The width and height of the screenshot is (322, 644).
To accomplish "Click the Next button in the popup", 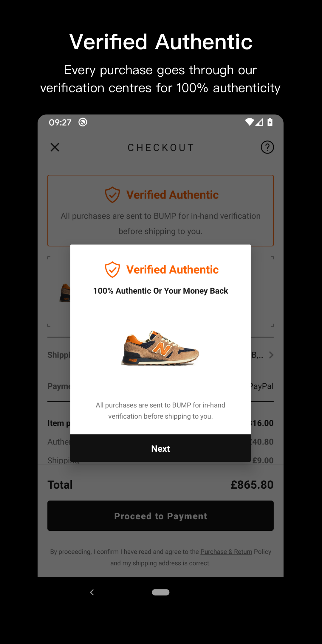I will (160, 448).
